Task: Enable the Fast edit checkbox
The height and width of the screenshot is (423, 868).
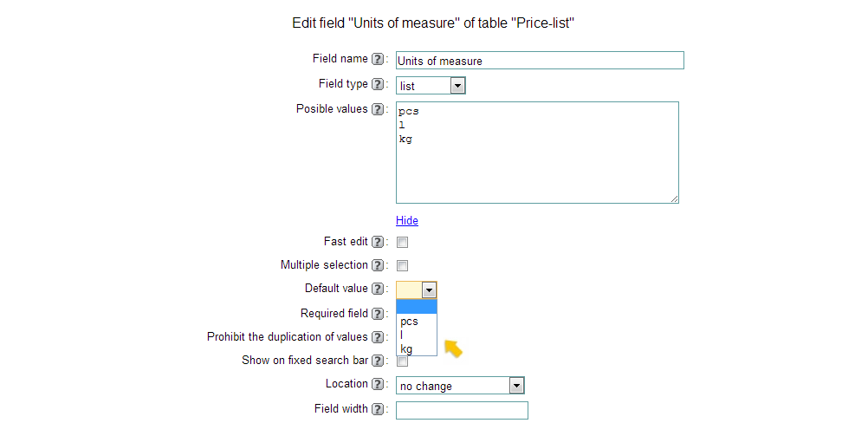Action: [403, 243]
